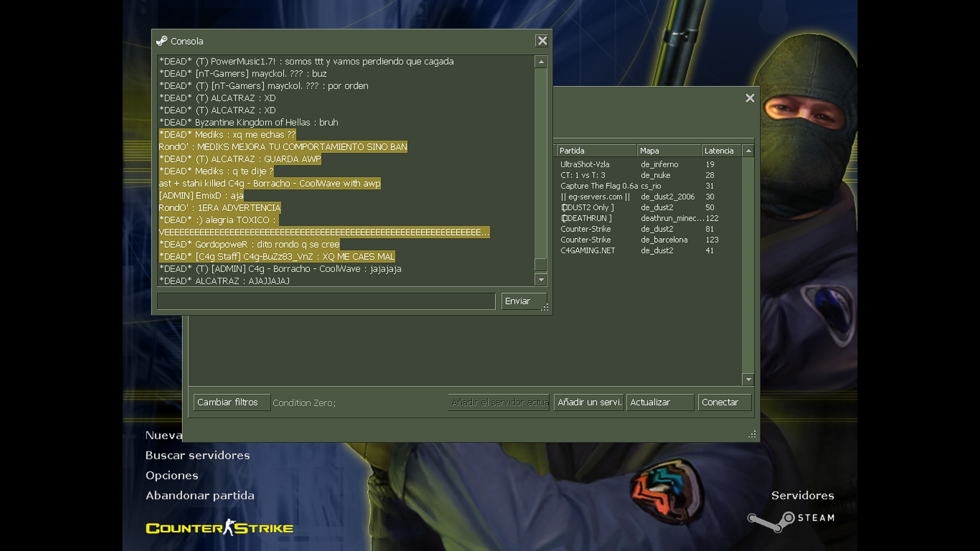The width and height of the screenshot is (980, 551).
Task: Click the de_inferno map cell
Action: (659, 164)
